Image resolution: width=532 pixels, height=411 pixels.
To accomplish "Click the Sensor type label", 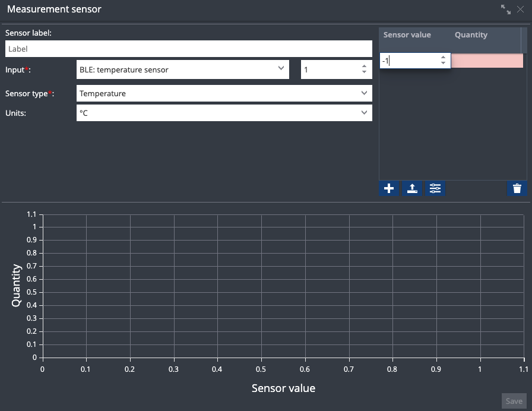I will pos(30,94).
